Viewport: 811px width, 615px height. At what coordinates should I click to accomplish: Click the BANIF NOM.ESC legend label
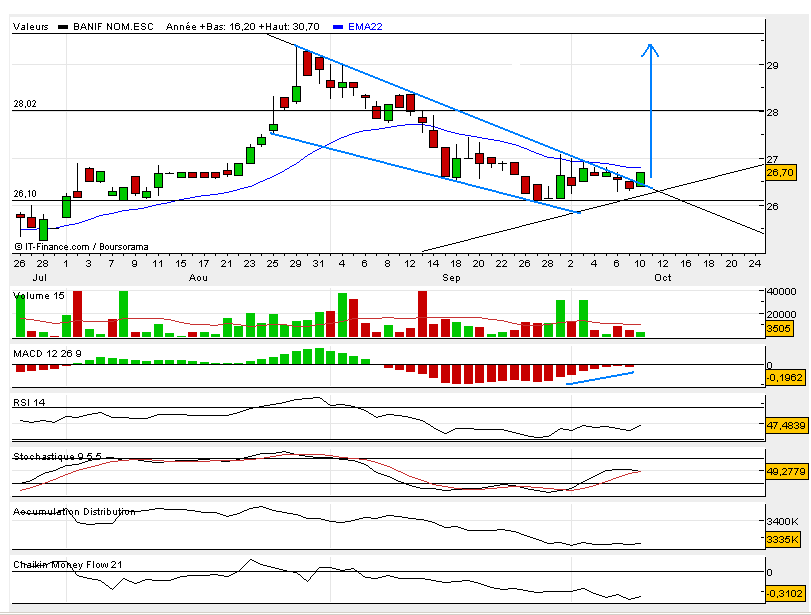(113, 26)
